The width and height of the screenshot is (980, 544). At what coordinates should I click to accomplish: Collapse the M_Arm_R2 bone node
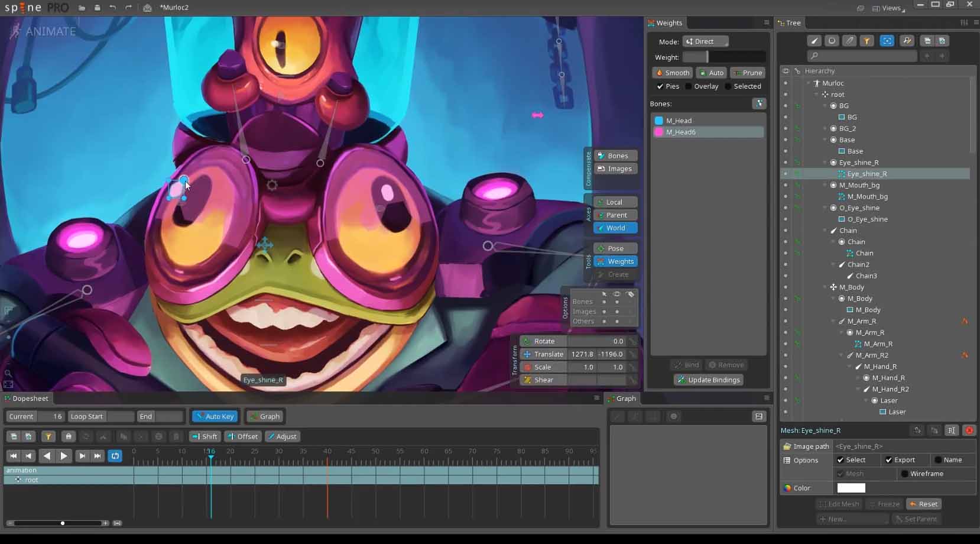[842, 355]
